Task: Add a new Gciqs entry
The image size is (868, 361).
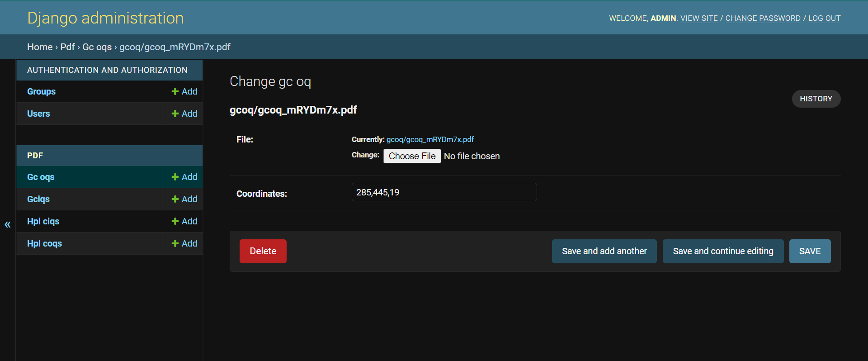Action: (x=184, y=199)
